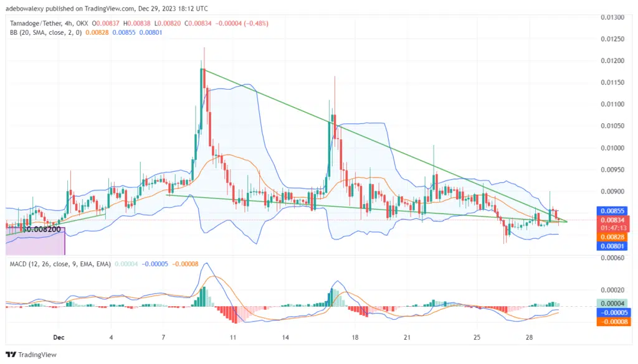Viewport: 638px width, 364px height.
Task: Select the 11 date on time axis
Action: tap(232, 337)
